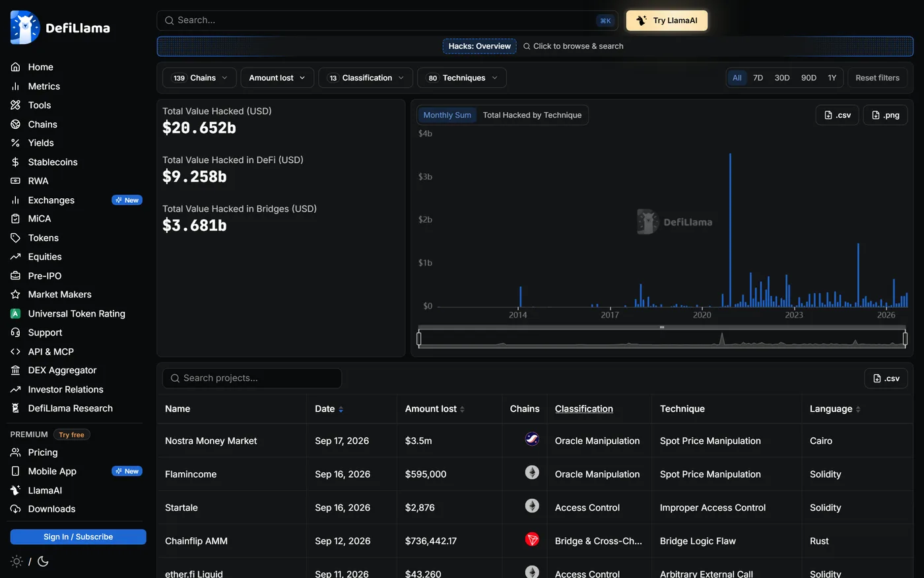Open Yields via its percent icon
The image size is (924, 578).
click(x=15, y=143)
